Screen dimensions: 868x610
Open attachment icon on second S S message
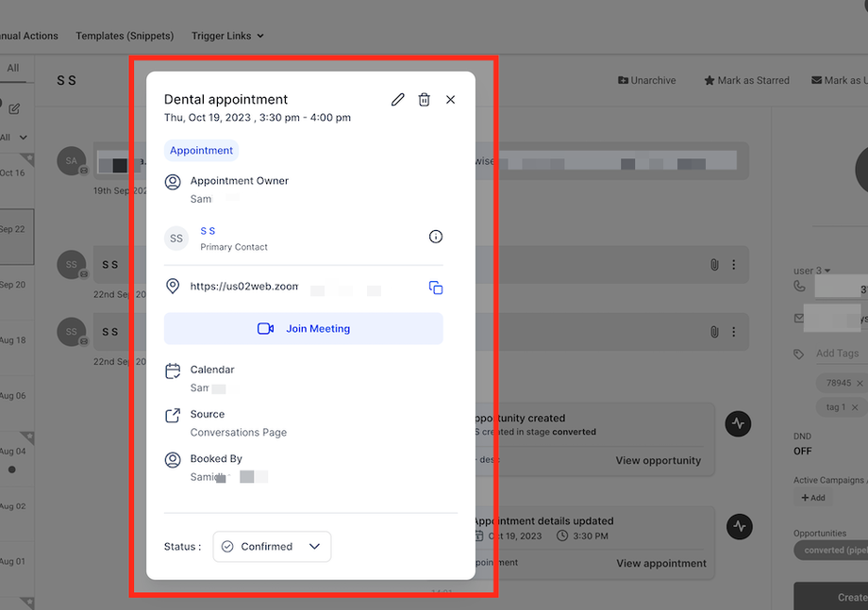click(714, 331)
